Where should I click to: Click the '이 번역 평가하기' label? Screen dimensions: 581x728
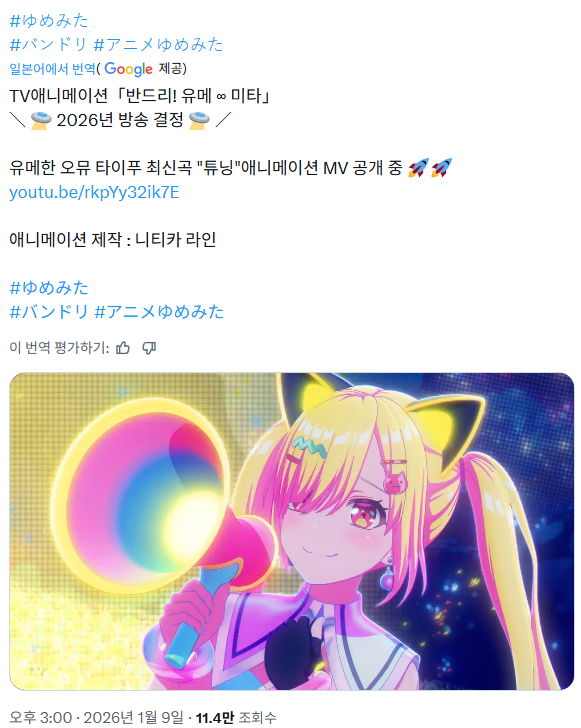[59, 348]
